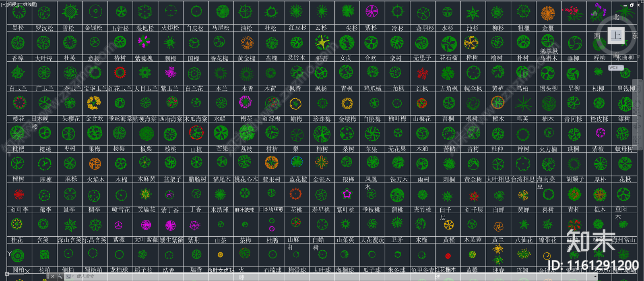Click the 上 face of the ViewCube
The width and height of the screenshot is (644, 281).
[616, 35]
